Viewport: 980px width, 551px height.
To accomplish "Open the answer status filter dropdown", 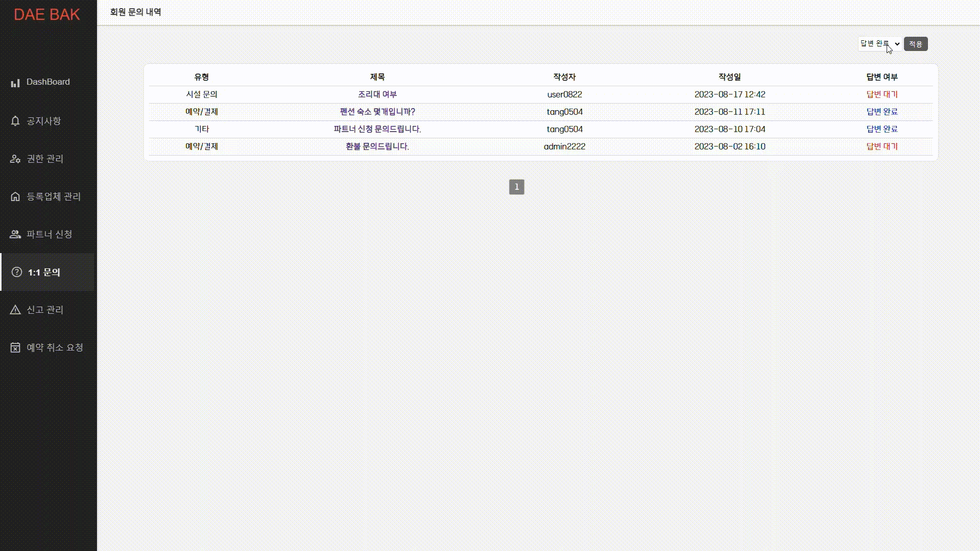I will tap(879, 43).
